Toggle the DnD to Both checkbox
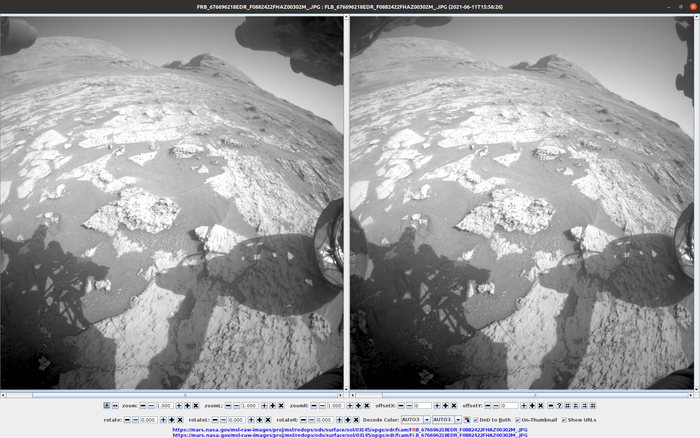The height and width of the screenshot is (438, 700). click(x=476, y=419)
